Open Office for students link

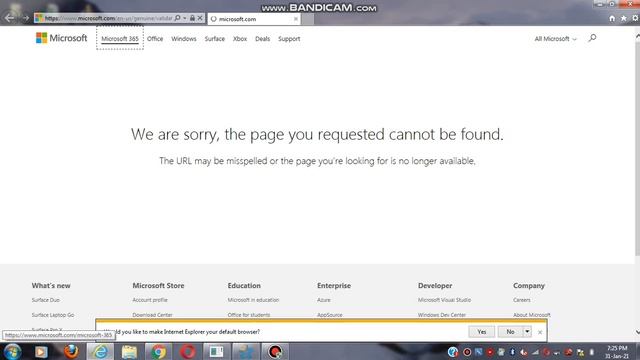tap(249, 315)
